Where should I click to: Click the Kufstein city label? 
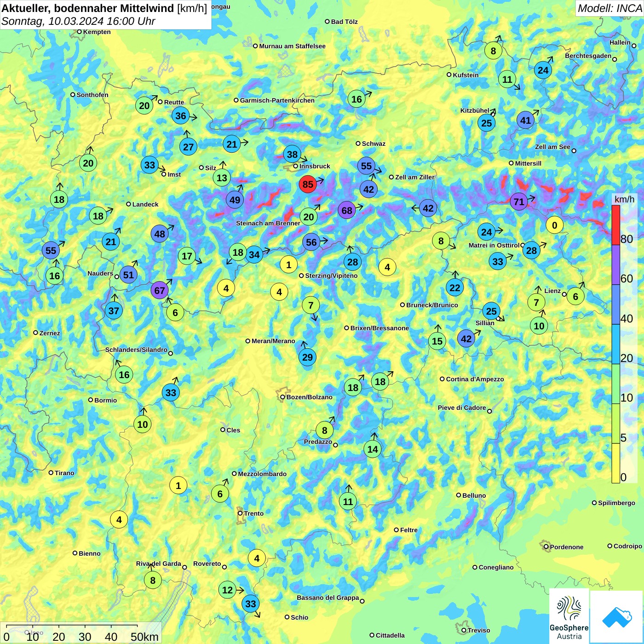click(466, 75)
